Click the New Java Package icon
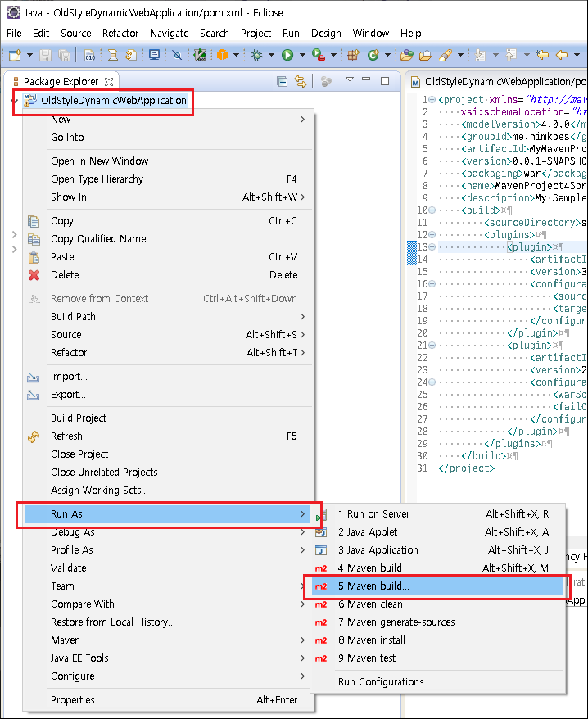 [x=353, y=56]
